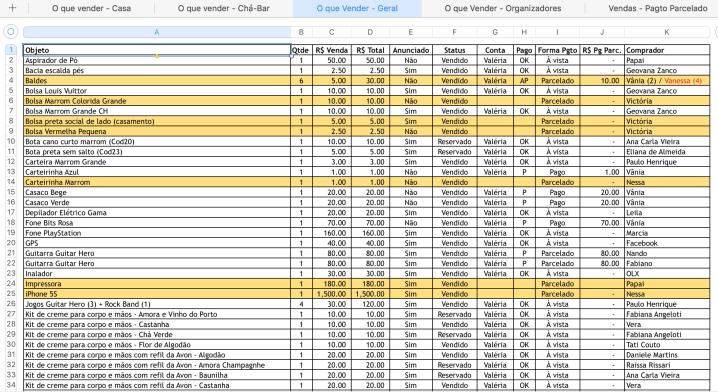Select column H header
The width and height of the screenshot is (718, 392).
(x=524, y=32)
